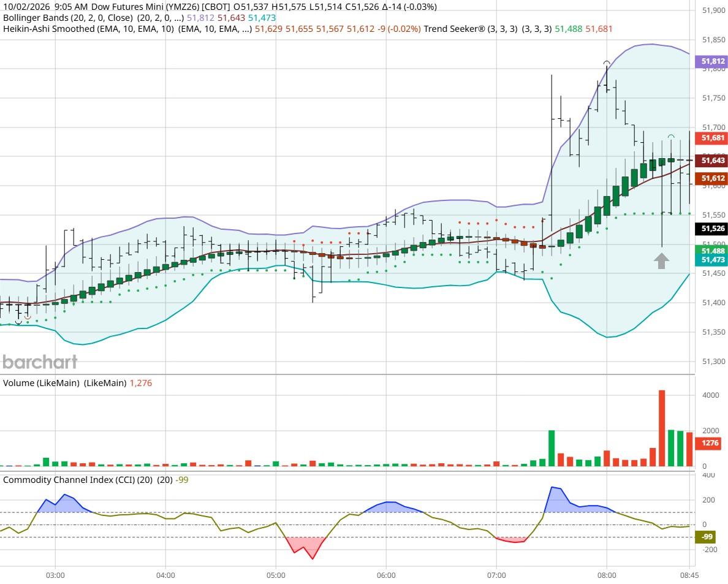Click the 08:00 time axis label
The image size is (728, 584).
pos(607,575)
